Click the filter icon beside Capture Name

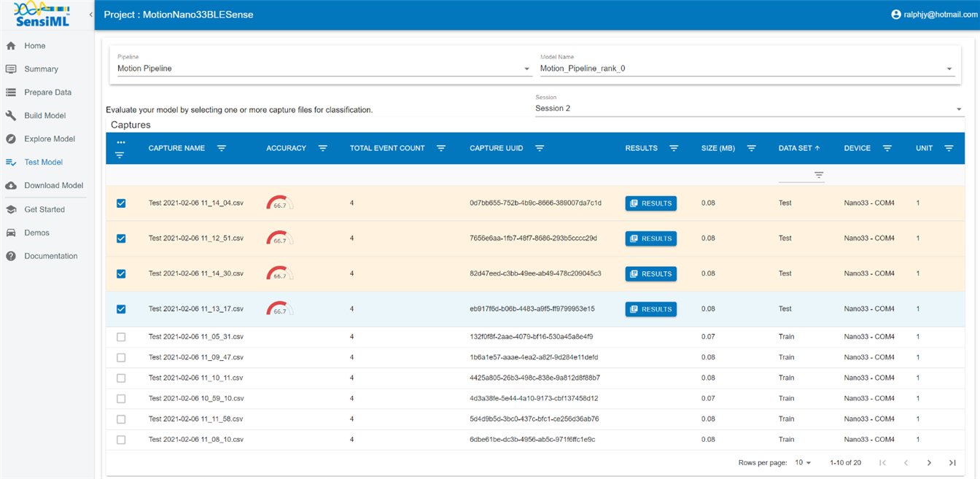(222, 148)
